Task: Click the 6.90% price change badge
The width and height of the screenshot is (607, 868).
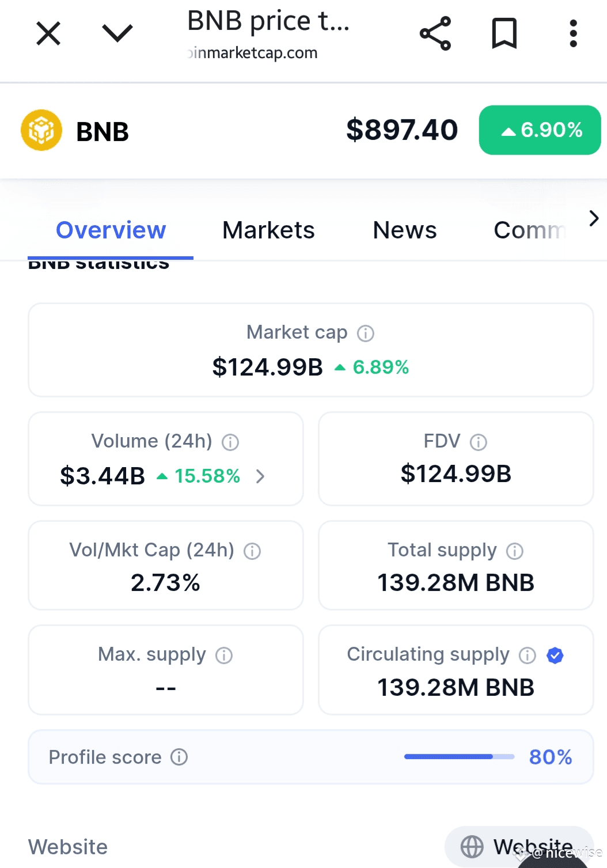Action: pos(540,130)
